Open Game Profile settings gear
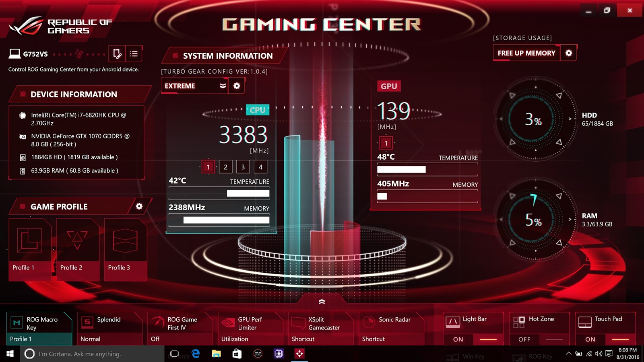The image size is (644, 362). coord(139,206)
